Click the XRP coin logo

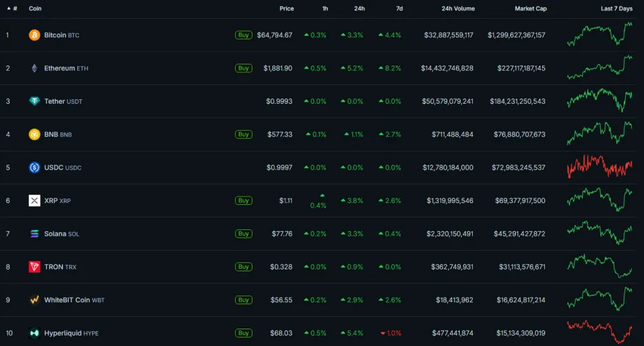[x=35, y=200]
